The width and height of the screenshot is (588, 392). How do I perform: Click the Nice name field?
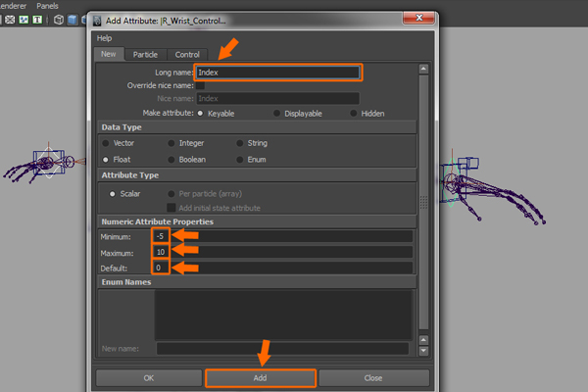coord(278,99)
